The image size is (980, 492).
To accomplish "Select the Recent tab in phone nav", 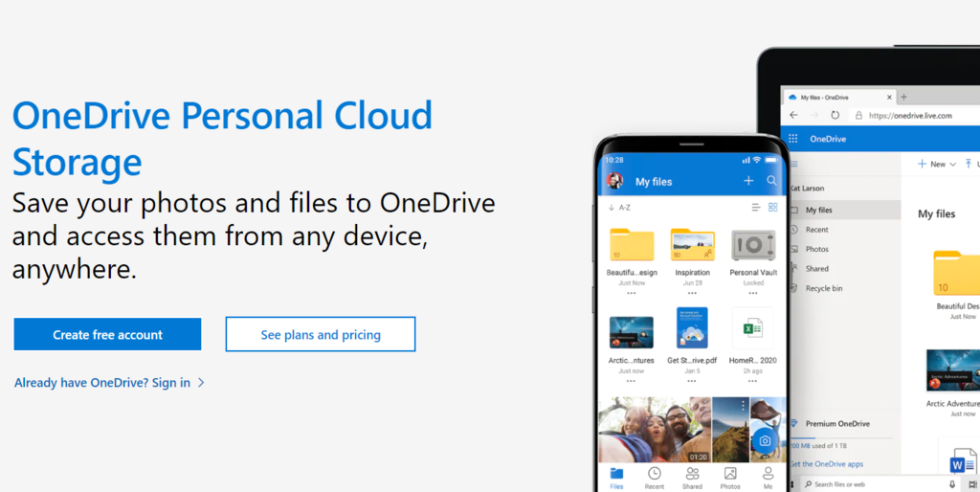I will pyautogui.click(x=655, y=478).
